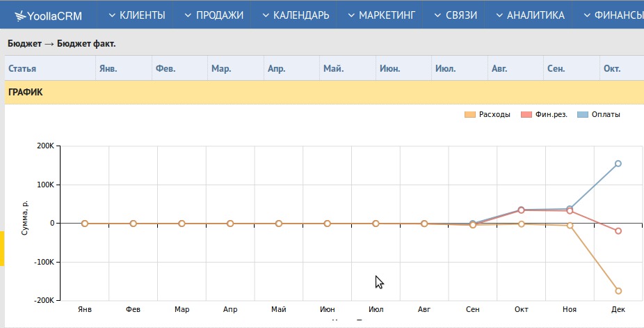Open the ПРОДАЖИ menu
The width and height of the screenshot is (644, 328).
tap(214, 15)
